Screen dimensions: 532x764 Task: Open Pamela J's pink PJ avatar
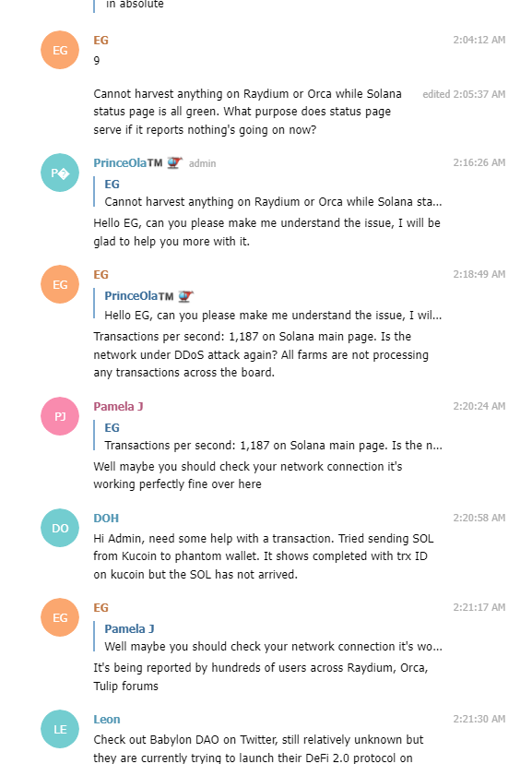pyautogui.click(x=60, y=416)
